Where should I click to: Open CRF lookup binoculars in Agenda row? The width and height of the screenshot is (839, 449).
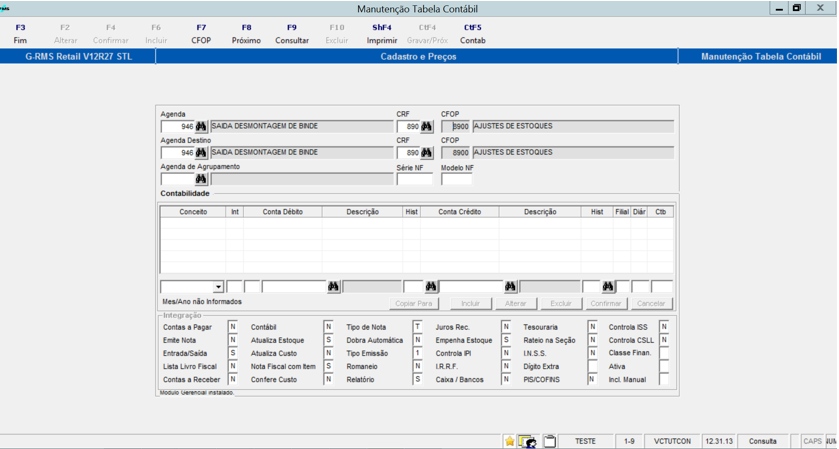click(x=426, y=126)
